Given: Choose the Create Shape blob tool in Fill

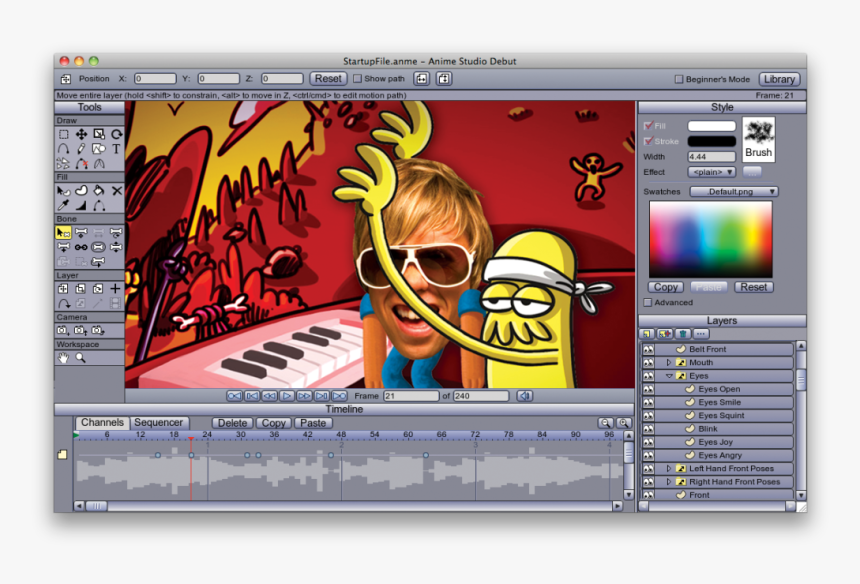Looking at the screenshot, I should [81, 191].
